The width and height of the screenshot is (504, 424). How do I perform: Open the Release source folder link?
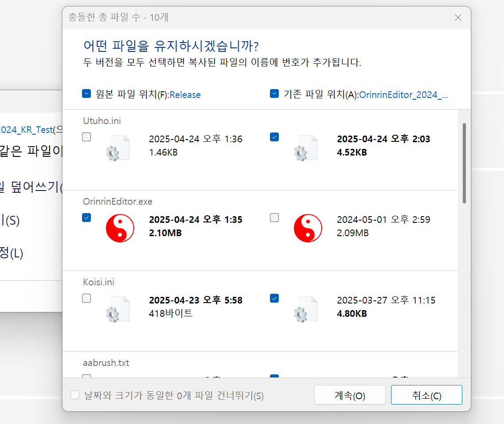click(x=185, y=95)
